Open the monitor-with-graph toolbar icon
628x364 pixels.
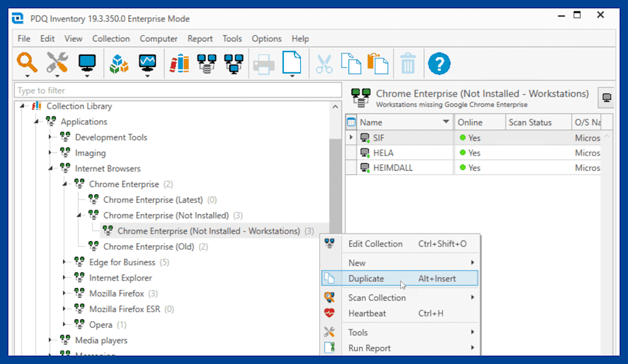point(148,63)
